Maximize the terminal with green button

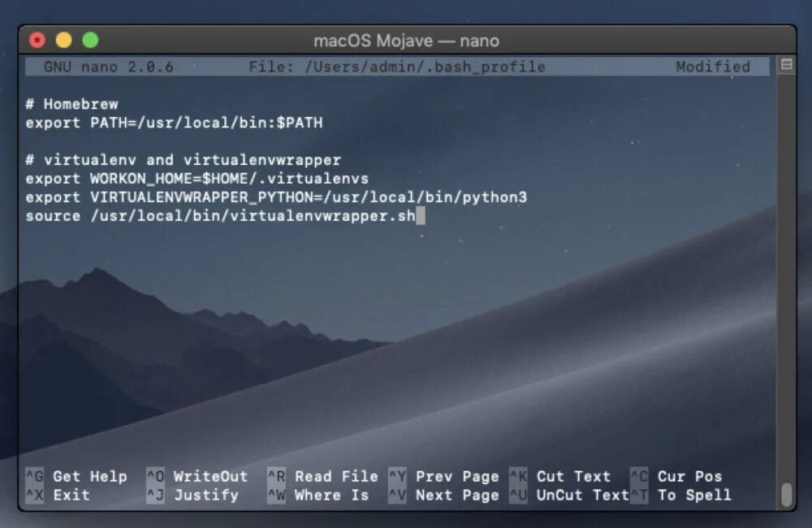pos(91,40)
